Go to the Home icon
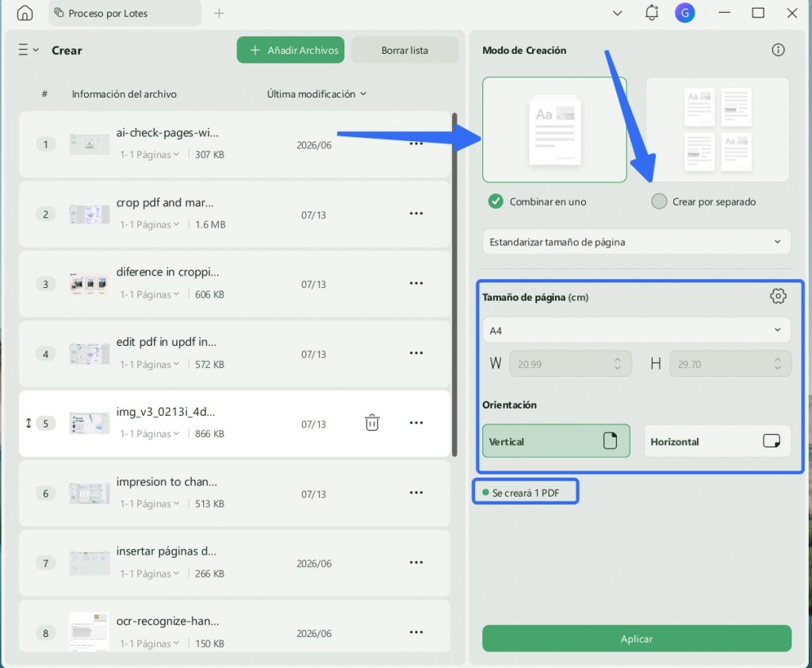 click(x=25, y=13)
